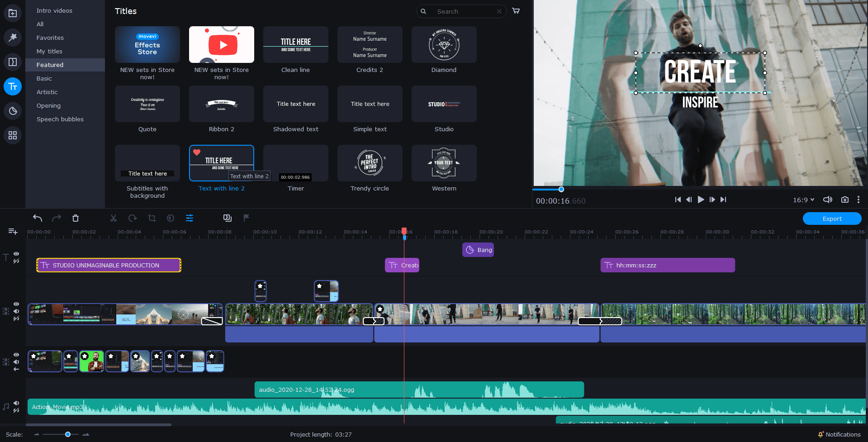
Task: Open Color Adjustments from the toolbar
Action: 171,218
